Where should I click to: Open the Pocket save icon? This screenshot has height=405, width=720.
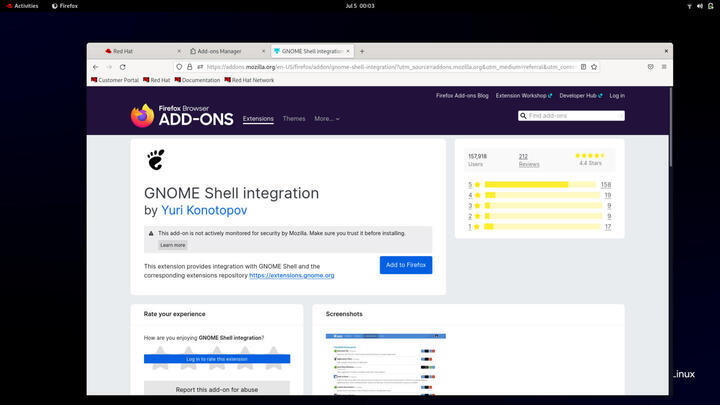click(x=651, y=67)
